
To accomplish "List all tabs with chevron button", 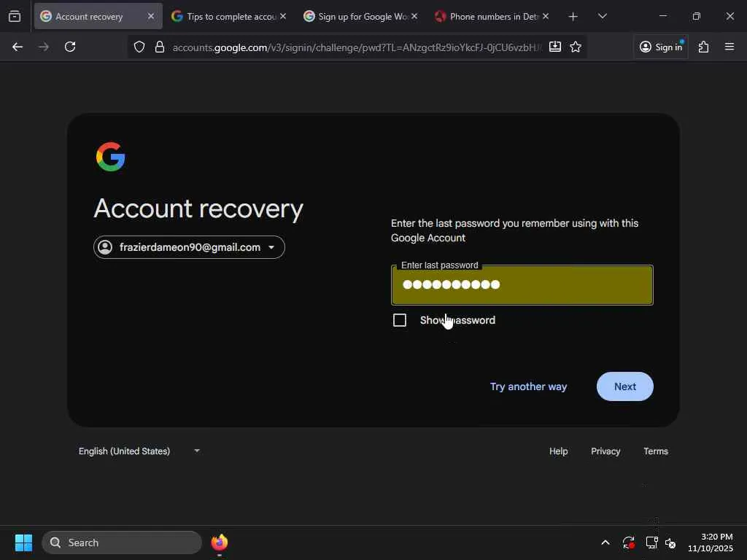I will click(x=602, y=17).
